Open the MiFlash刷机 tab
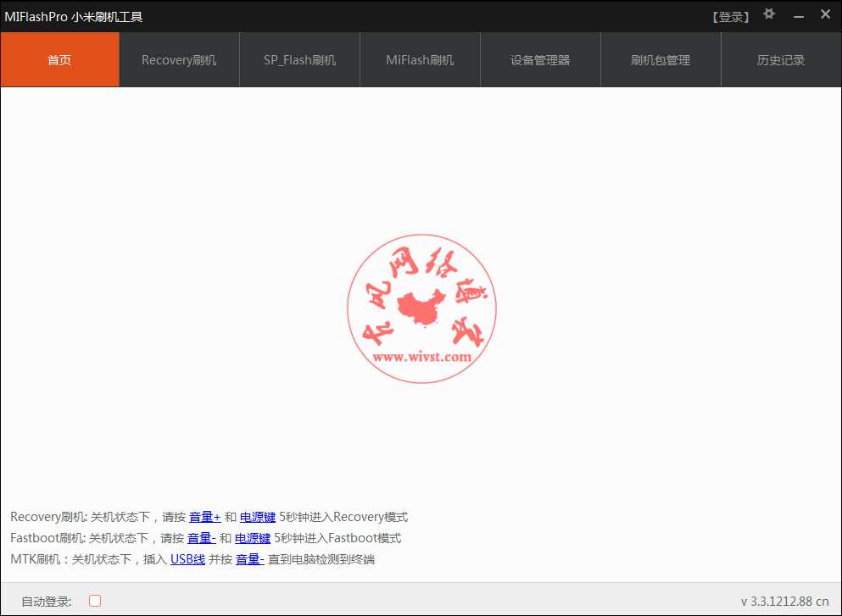 pyautogui.click(x=420, y=59)
